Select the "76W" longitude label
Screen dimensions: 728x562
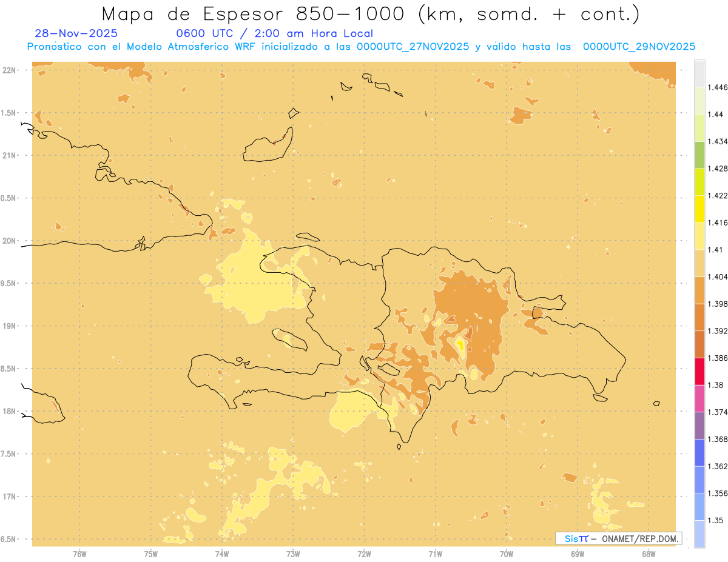coord(79,554)
